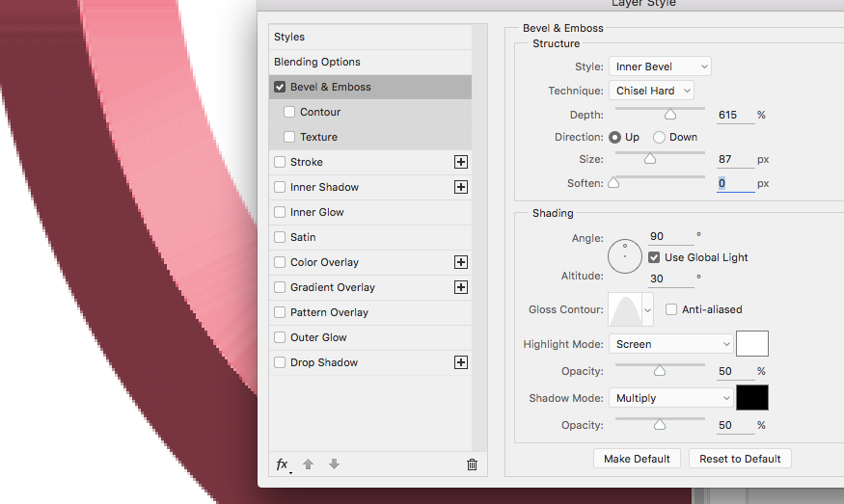Screen dimensions: 844x504
Task: Open the black Shadow color swatch
Action: pyautogui.click(x=752, y=397)
